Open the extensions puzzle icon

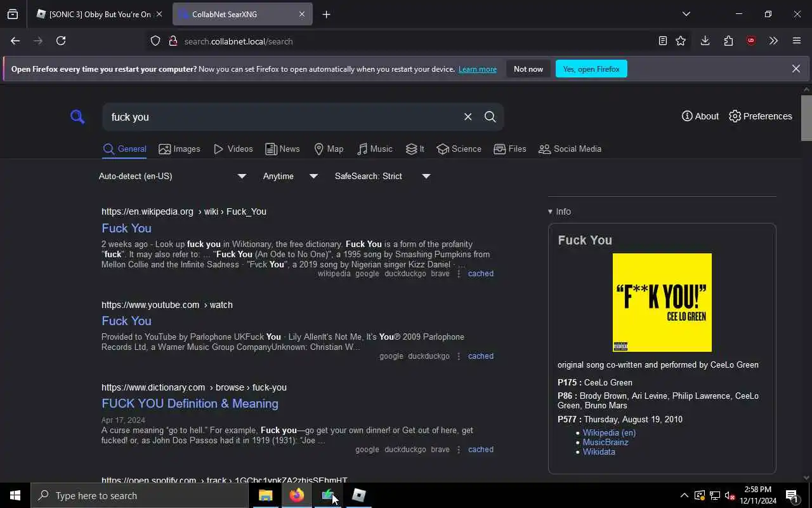(728, 41)
